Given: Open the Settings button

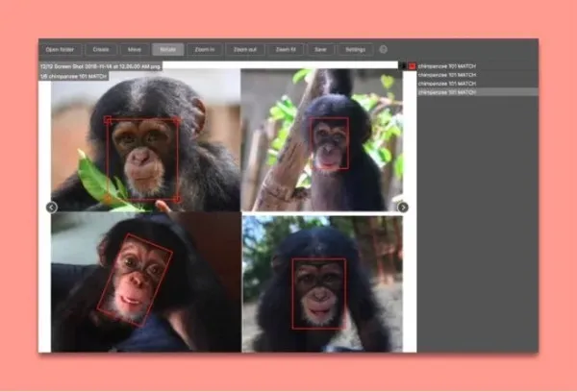Looking at the screenshot, I should tap(355, 49).
